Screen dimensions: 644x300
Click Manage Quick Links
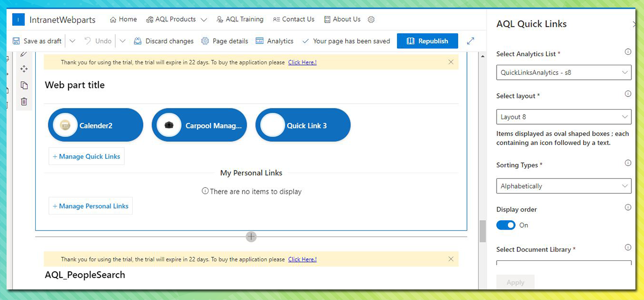[87, 156]
